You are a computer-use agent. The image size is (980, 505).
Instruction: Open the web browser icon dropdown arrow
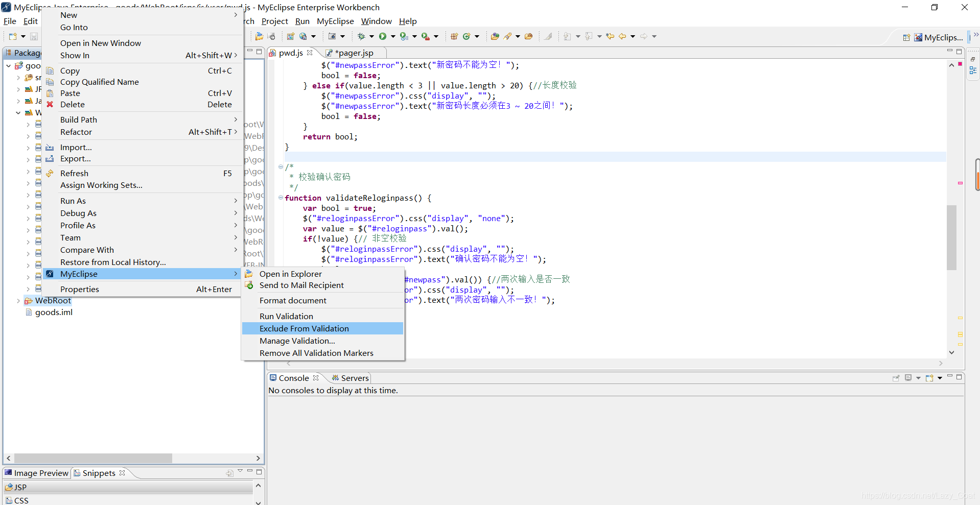pos(314,36)
